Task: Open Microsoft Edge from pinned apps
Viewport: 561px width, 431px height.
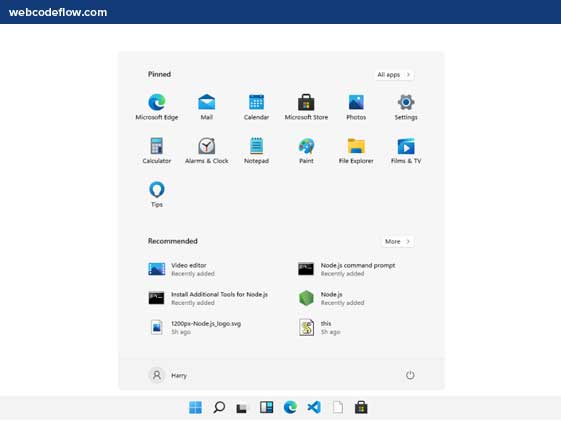Action: click(157, 107)
